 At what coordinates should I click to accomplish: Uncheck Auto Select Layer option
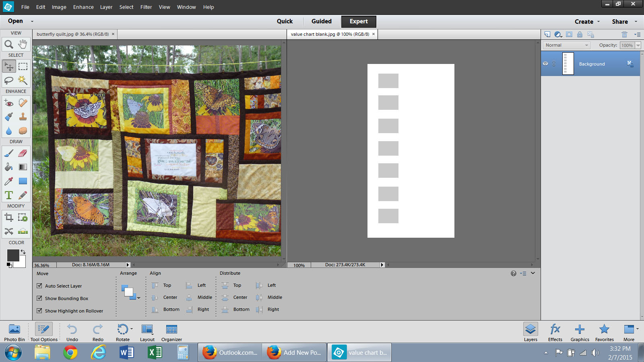pyautogui.click(x=39, y=286)
